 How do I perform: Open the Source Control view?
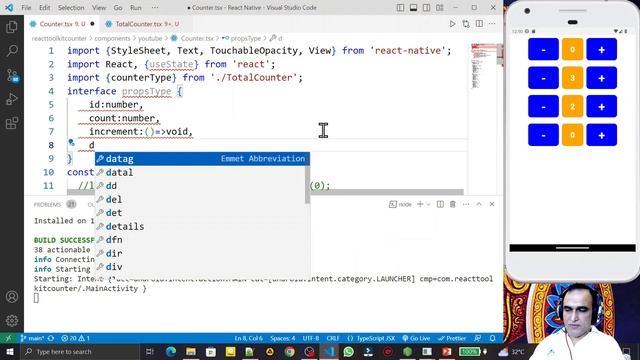[12, 75]
